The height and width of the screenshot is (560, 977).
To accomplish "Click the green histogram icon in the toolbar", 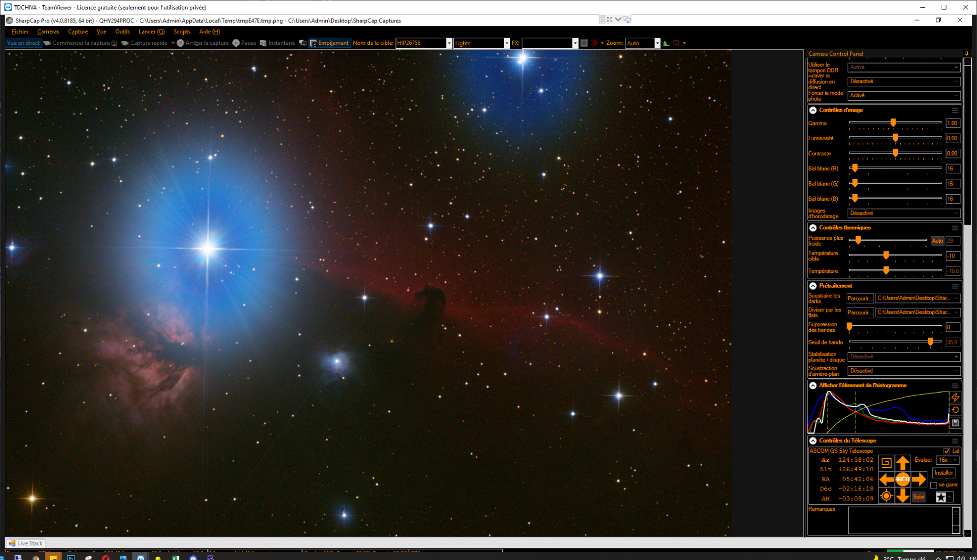I will [666, 43].
